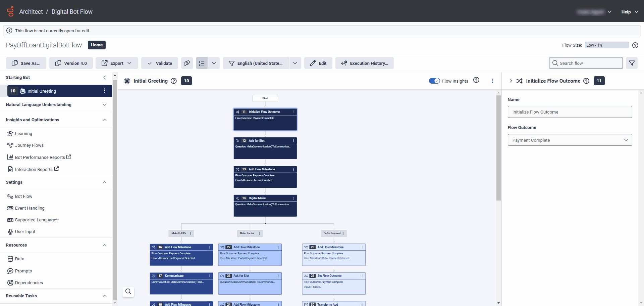Open Event Handling settings

click(30, 208)
